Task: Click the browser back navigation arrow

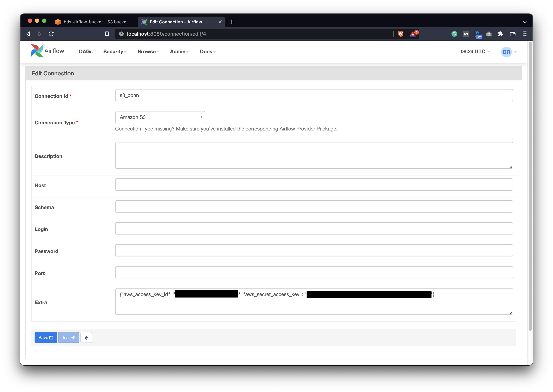Action: pos(28,34)
